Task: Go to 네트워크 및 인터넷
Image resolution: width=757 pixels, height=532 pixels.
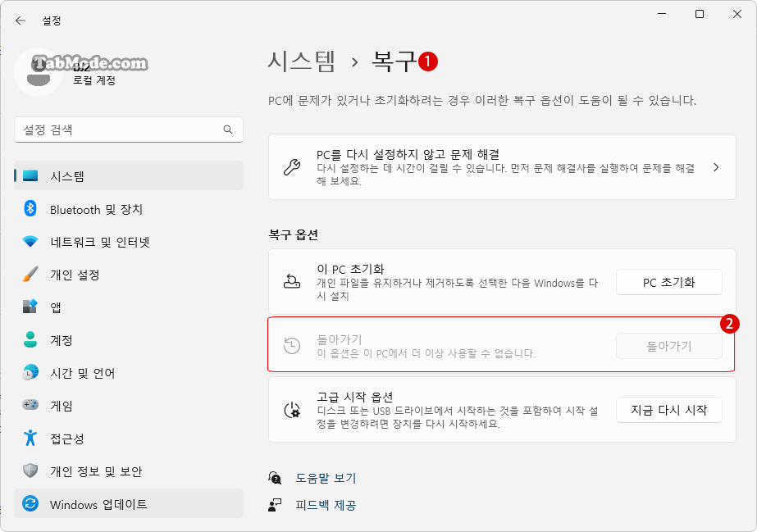Action: 129,241
